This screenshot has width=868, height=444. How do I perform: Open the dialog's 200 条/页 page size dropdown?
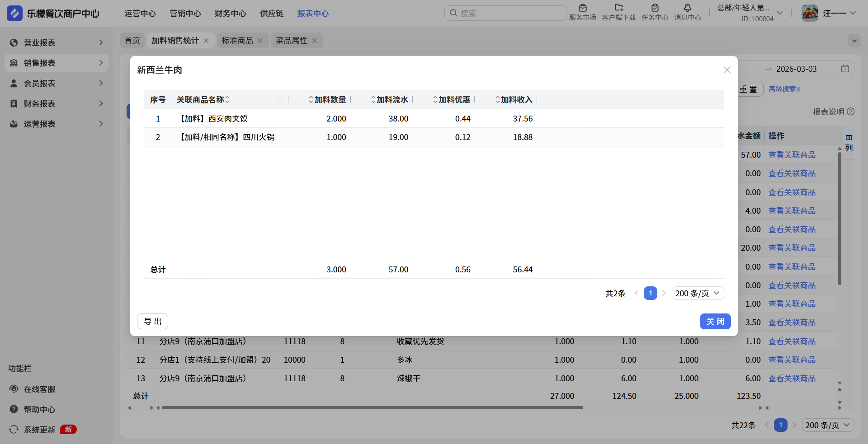697,293
